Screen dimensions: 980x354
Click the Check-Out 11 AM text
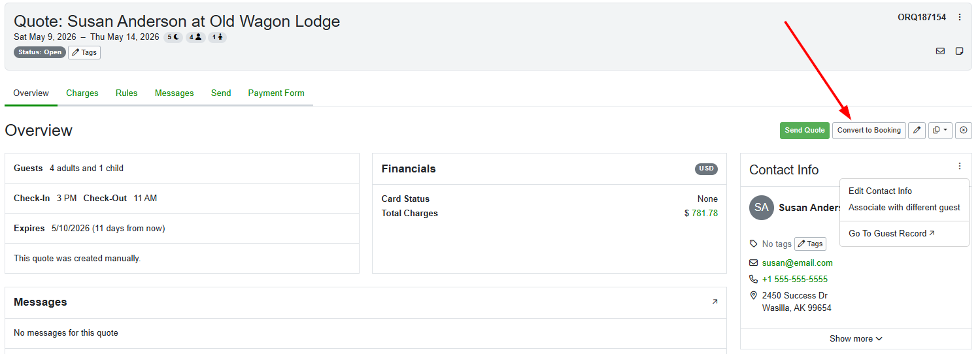tap(120, 198)
